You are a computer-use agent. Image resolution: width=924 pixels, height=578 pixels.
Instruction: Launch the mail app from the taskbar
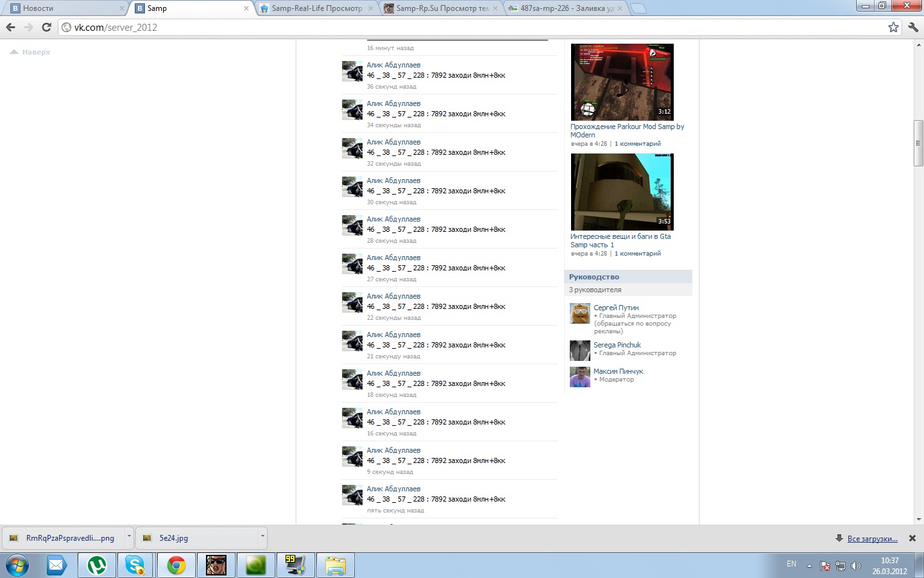click(x=56, y=566)
